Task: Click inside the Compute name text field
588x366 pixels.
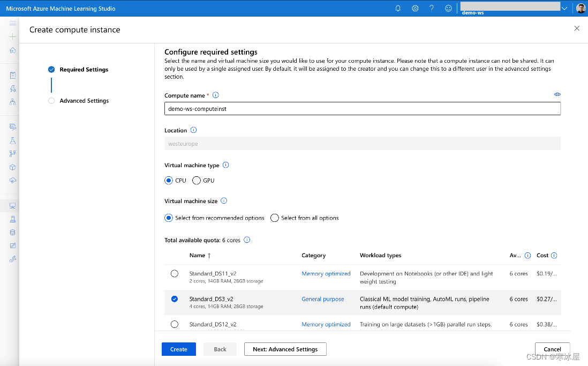Action: point(362,108)
